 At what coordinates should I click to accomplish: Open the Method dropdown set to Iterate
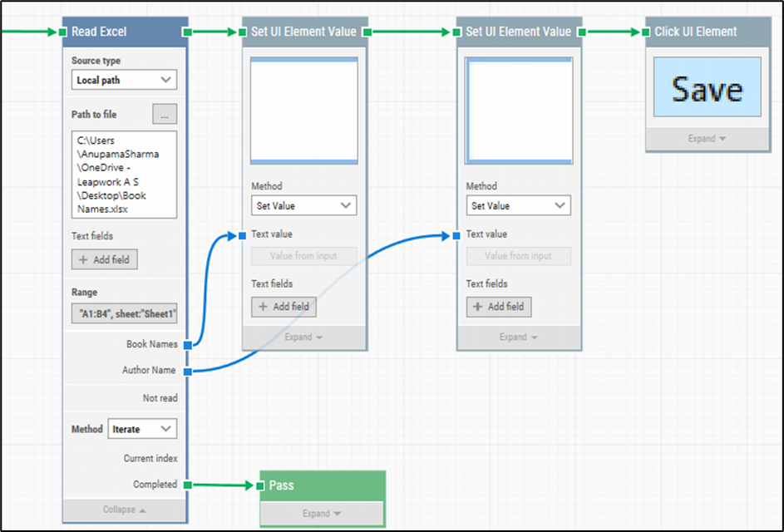(142, 429)
